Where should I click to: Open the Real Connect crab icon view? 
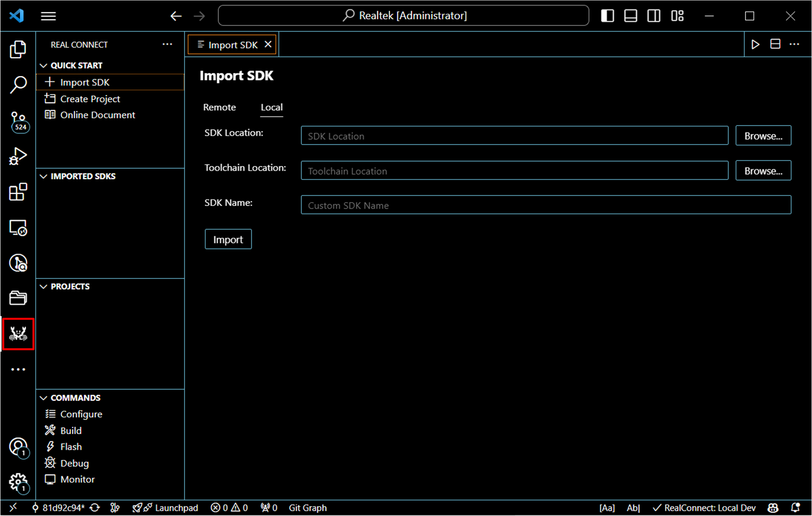coord(18,334)
